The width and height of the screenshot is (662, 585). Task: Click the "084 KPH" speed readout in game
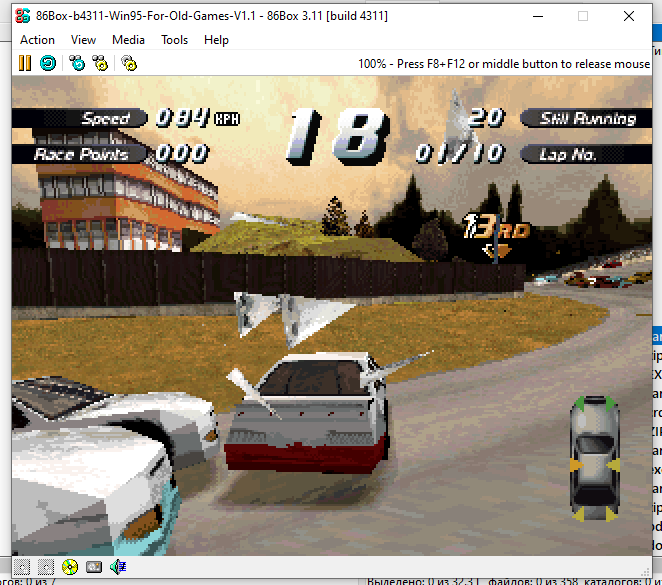198,118
